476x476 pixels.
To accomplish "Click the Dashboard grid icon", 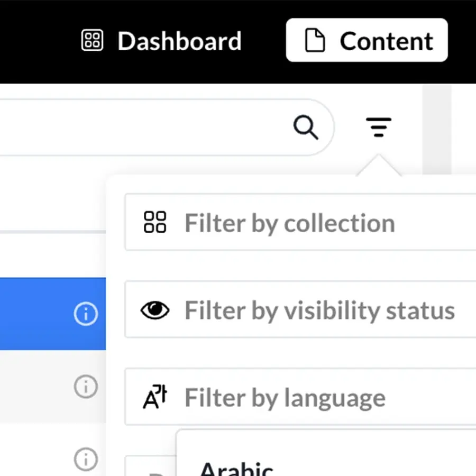I will click(92, 41).
